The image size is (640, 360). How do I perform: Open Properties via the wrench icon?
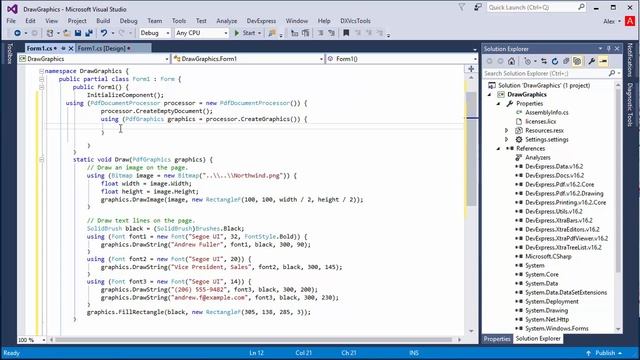591,61
